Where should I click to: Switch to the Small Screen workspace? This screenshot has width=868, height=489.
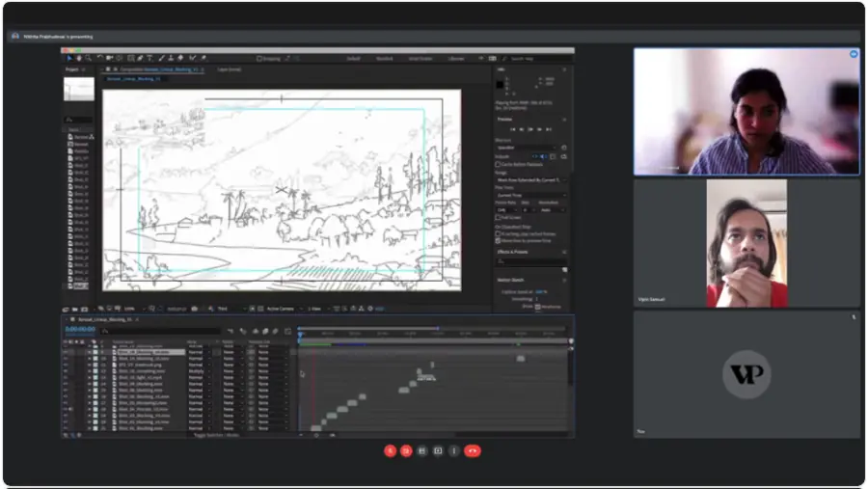pos(420,58)
